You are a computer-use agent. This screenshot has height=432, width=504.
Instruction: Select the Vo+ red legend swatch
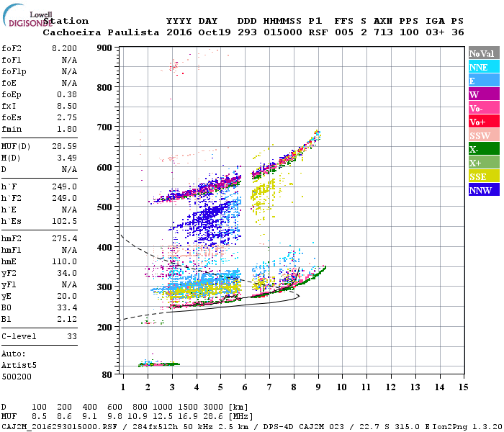(484, 122)
